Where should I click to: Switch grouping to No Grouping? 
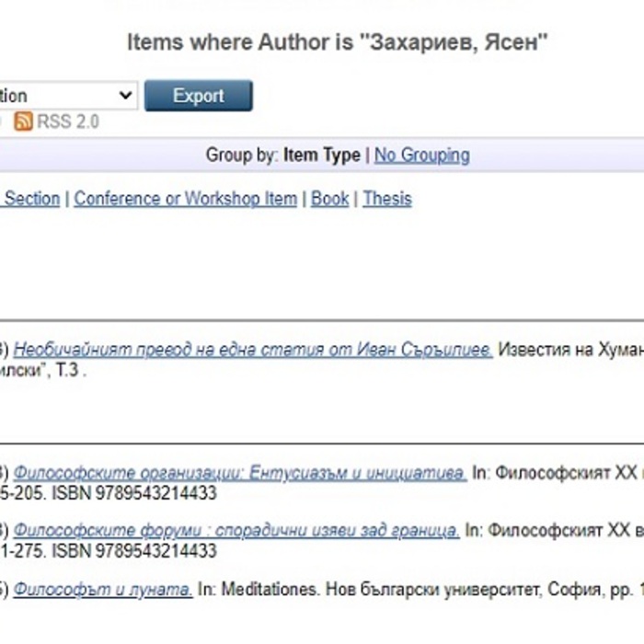(421, 155)
